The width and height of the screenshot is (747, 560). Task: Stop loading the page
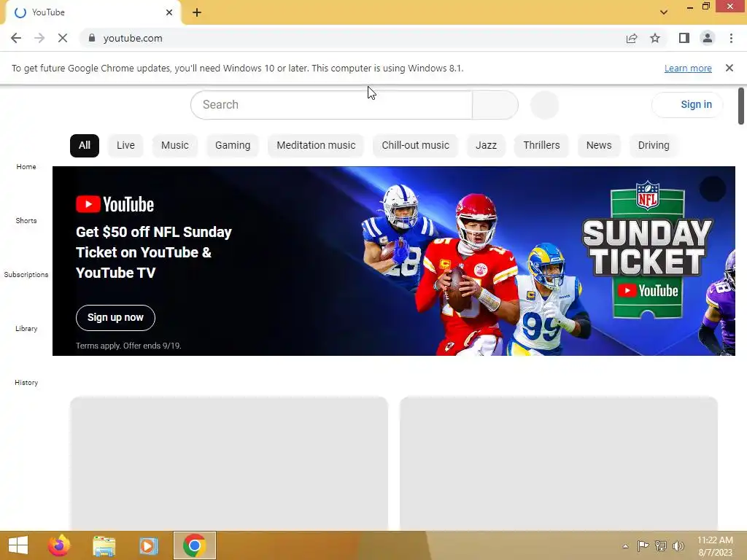[x=63, y=38]
